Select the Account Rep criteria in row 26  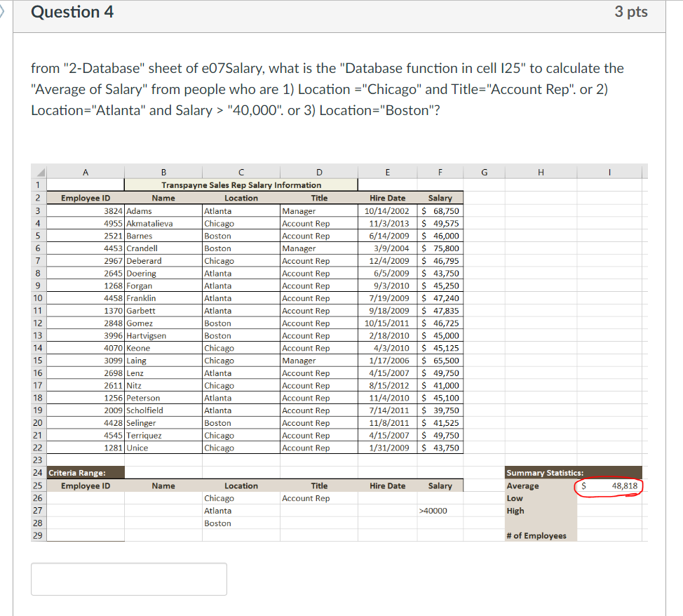[x=306, y=498]
